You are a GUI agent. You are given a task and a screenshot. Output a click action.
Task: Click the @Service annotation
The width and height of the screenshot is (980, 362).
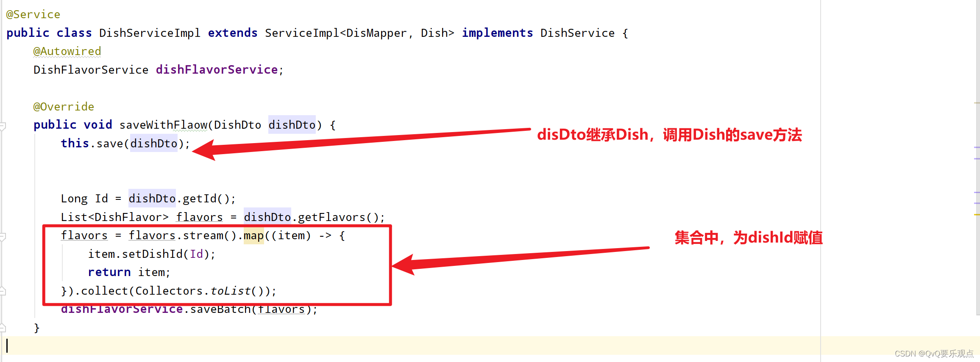pyautogui.click(x=33, y=14)
